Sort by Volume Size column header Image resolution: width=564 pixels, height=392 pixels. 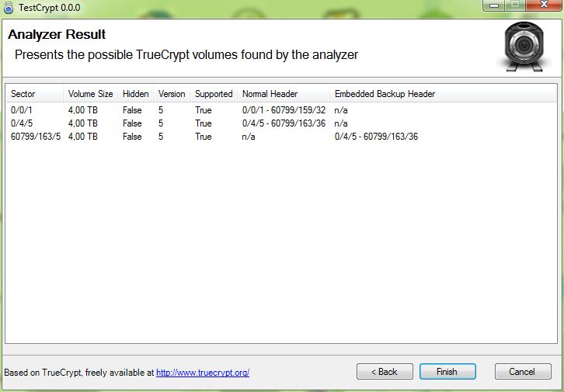[90, 94]
